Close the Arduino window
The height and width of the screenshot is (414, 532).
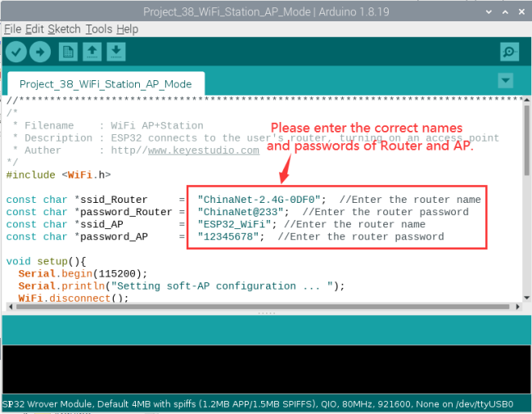521,12
